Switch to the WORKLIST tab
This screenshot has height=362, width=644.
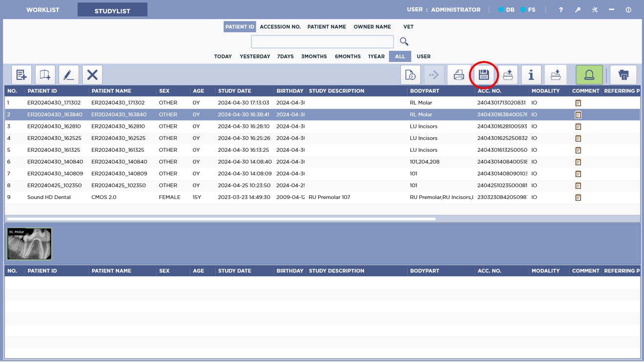(x=42, y=10)
